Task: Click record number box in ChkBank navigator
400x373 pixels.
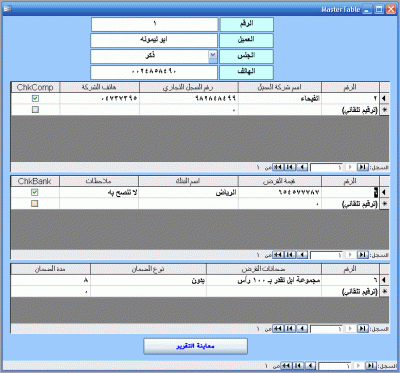Action: 326,255
